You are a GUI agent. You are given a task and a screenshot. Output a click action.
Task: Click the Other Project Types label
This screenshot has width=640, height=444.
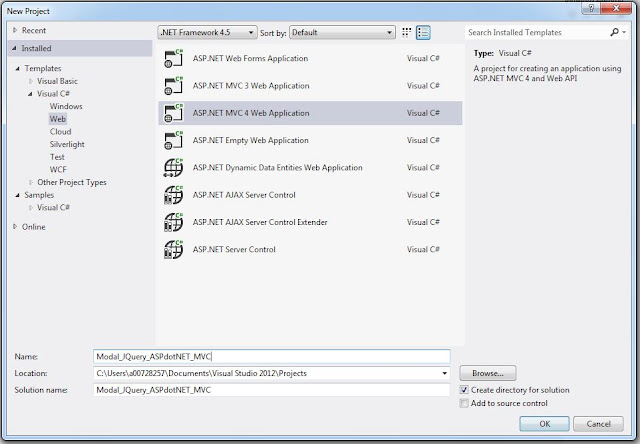tap(72, 182)
